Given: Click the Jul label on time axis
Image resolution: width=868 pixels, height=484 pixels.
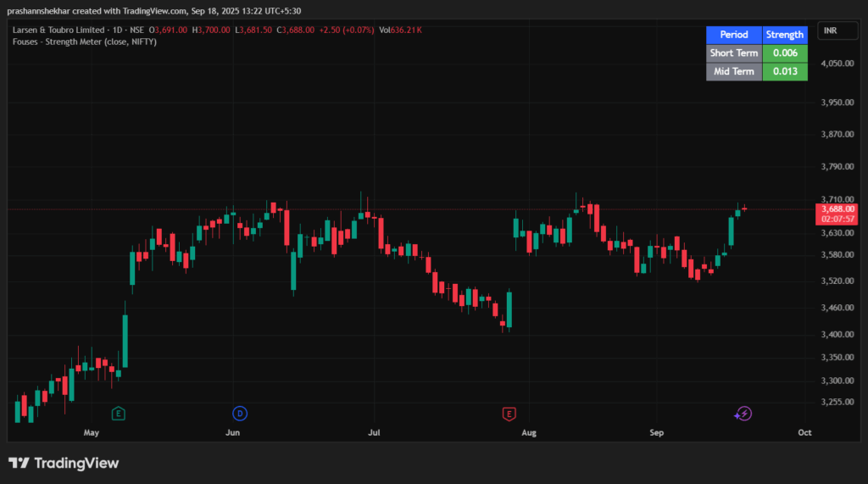Looking at the screenshot, I should tap(373, 432).
